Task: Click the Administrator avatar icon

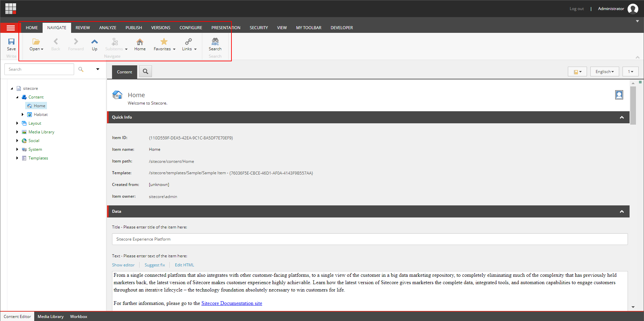Action: (x=633, y=9)
